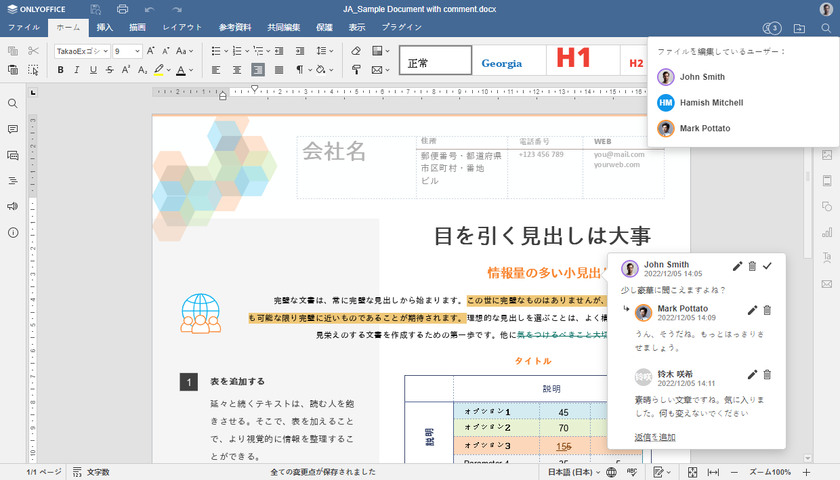The height and width of the screenshot is (480, 840).
Task: Click the 返信を追加 link
Action: [x=655, y=437]
